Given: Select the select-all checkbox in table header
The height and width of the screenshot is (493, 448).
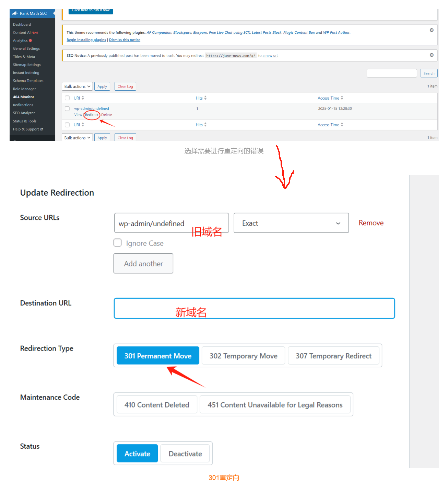Looking at the screenshot, I should 67,98.
